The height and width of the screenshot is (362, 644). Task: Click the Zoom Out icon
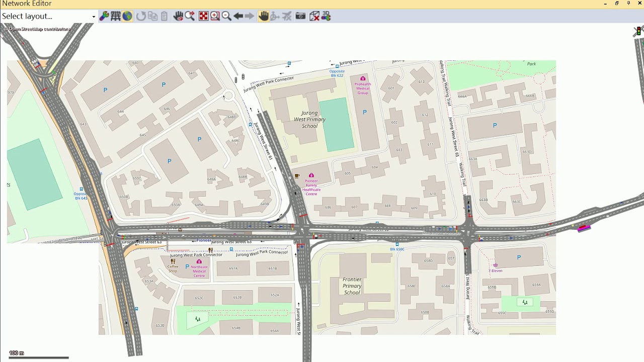[226, 16]
